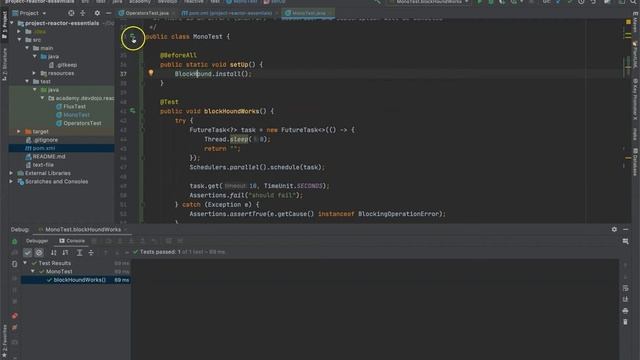This screenshot has width=640, height=360.
Task: Select MonoTest file in project tree
Action: pyautogui.click(x=76, y=115)
